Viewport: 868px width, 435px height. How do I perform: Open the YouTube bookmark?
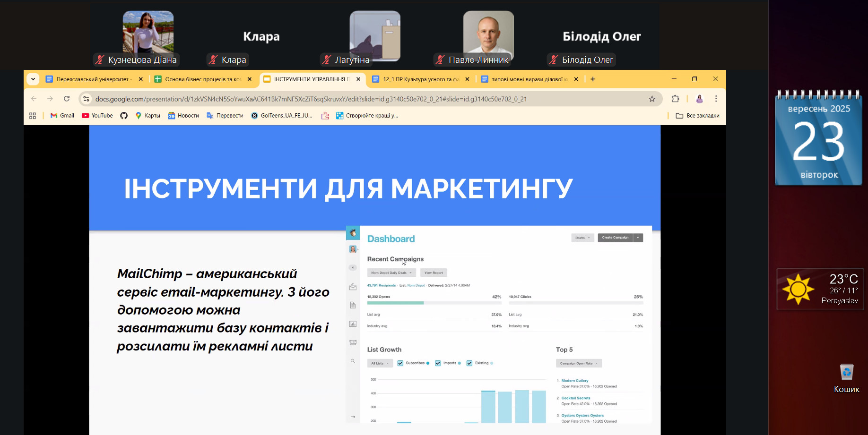97,116
